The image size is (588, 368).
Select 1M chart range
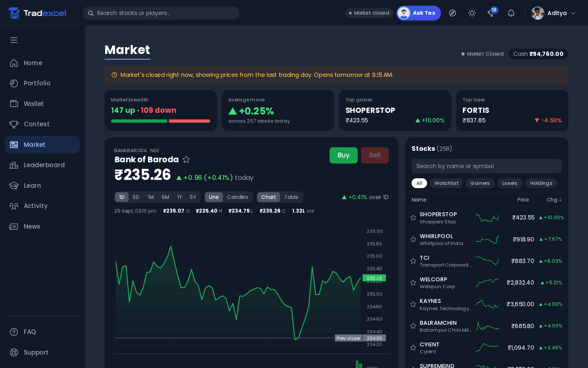pyautogui.click(x=151, y=197)
